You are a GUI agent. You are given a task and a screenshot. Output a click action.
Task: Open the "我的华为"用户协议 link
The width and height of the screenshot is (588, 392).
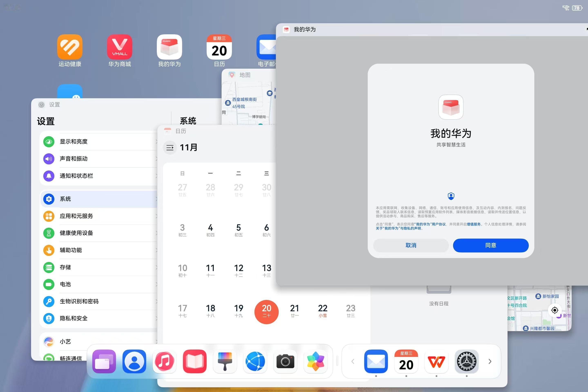coord(430,224)
